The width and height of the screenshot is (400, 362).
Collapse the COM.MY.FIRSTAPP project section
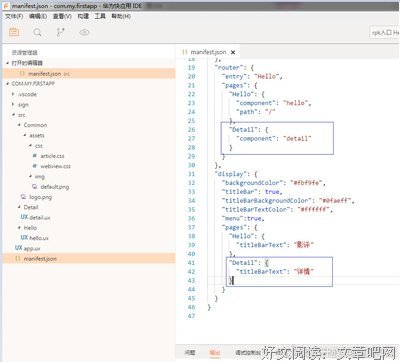pos(33,83)
